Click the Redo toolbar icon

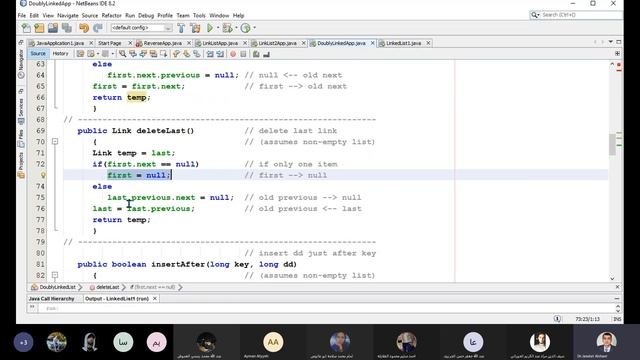pyautogui.click(x=98, y=28)
